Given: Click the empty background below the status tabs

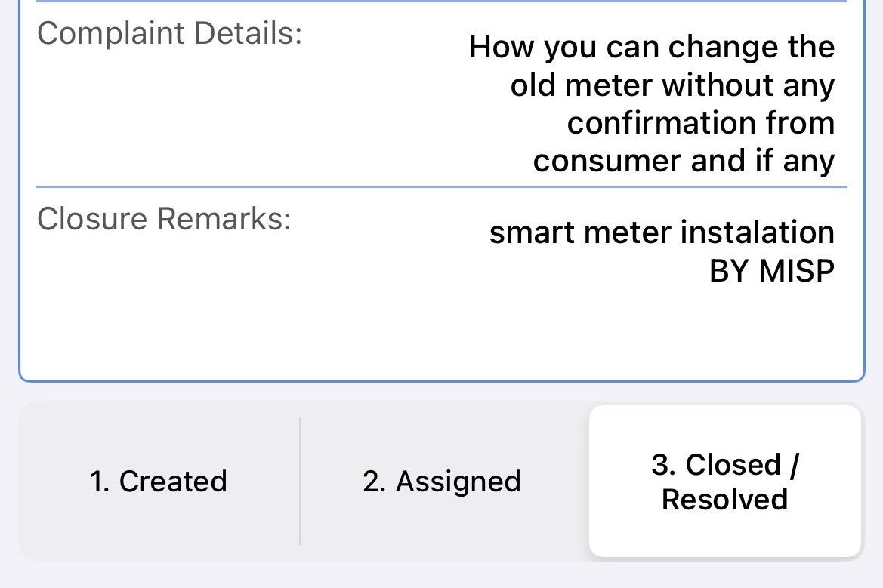Looking at the screenshot, I should 441,575.
